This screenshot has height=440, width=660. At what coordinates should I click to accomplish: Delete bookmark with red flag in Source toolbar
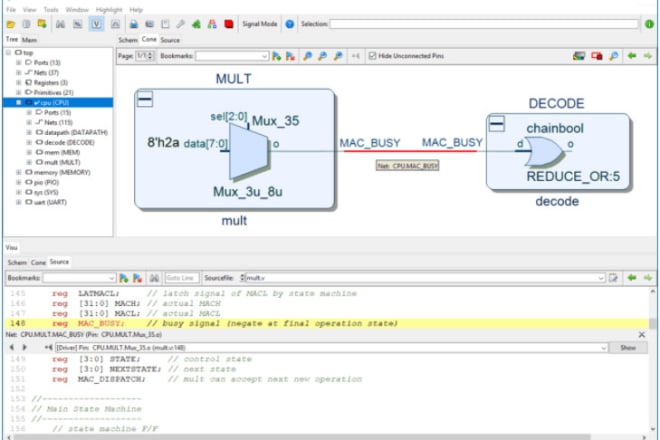[138, 278]
